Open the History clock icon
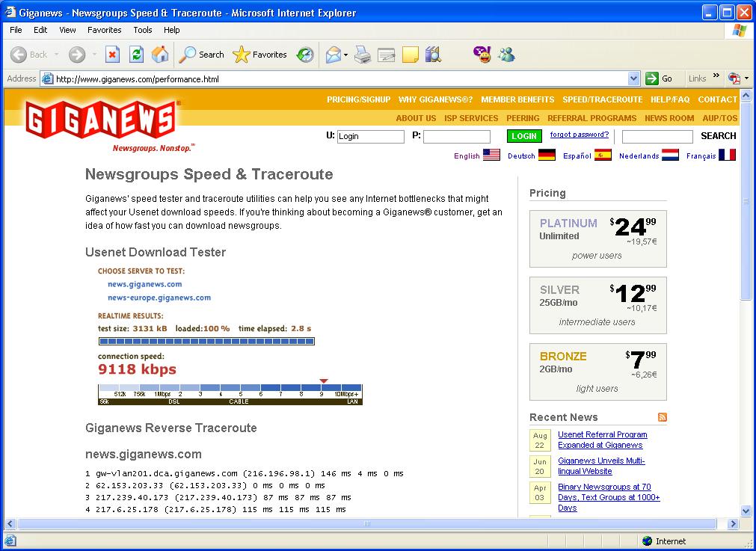 pyautogui.click(x=304, y=55)
